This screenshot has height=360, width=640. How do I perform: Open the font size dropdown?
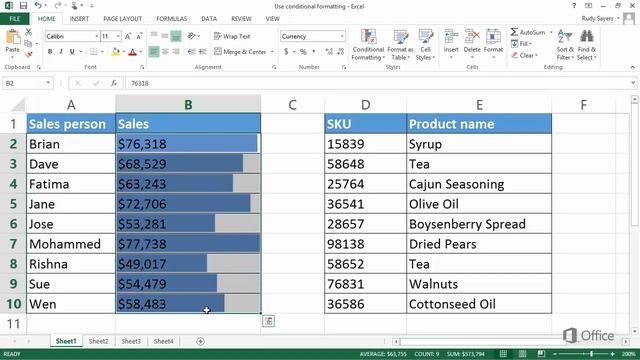point(118,36)
